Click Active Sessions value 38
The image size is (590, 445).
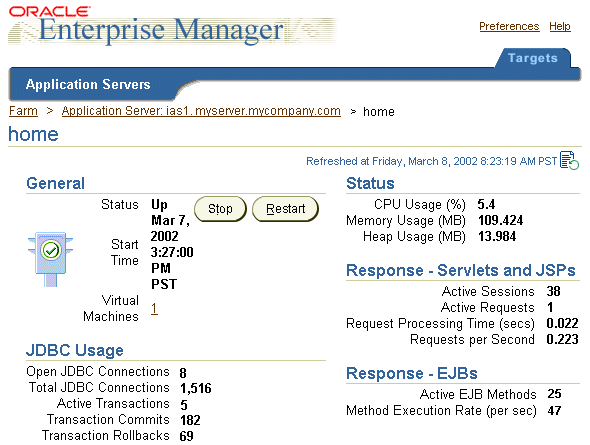click(554, 291)
